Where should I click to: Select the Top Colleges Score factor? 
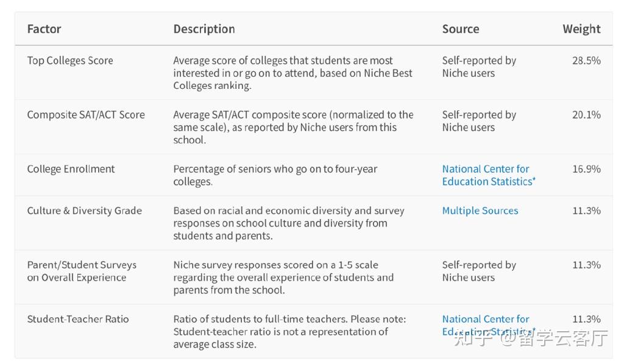pos(70,60)
